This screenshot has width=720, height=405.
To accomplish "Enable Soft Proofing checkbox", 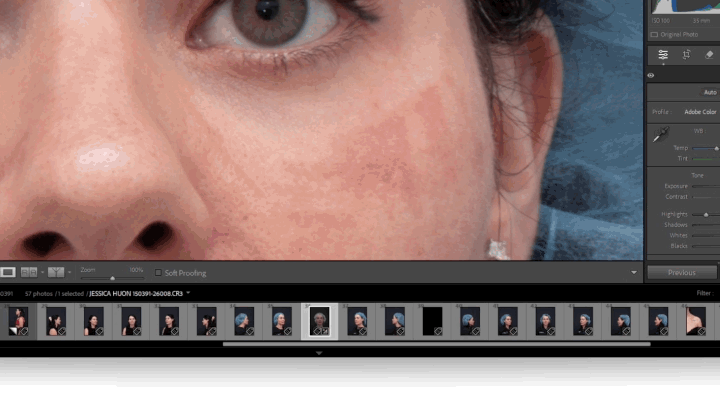I will pyautogui.click(x=158, y=273).
